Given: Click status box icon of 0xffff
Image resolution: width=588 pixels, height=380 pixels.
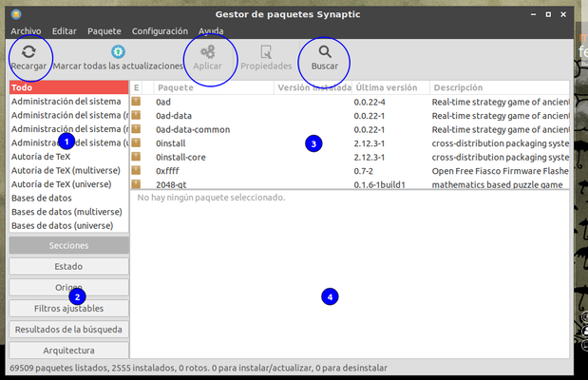Looking at the screenshot, I should click(x=136, y=171).
